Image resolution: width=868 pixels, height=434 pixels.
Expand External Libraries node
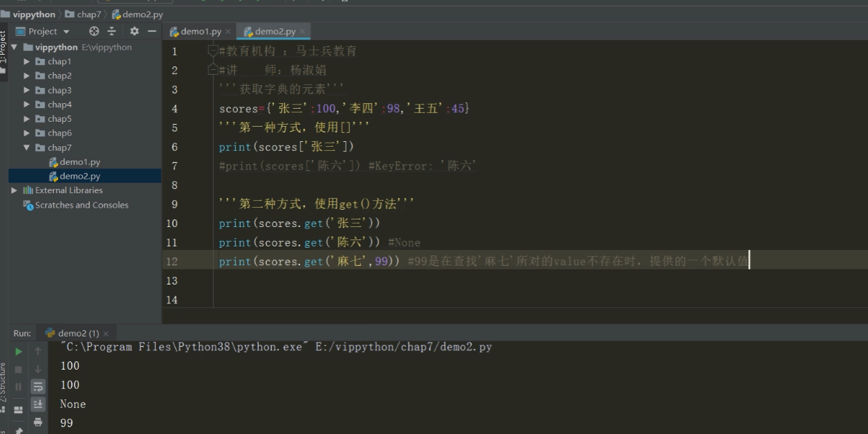15,190
